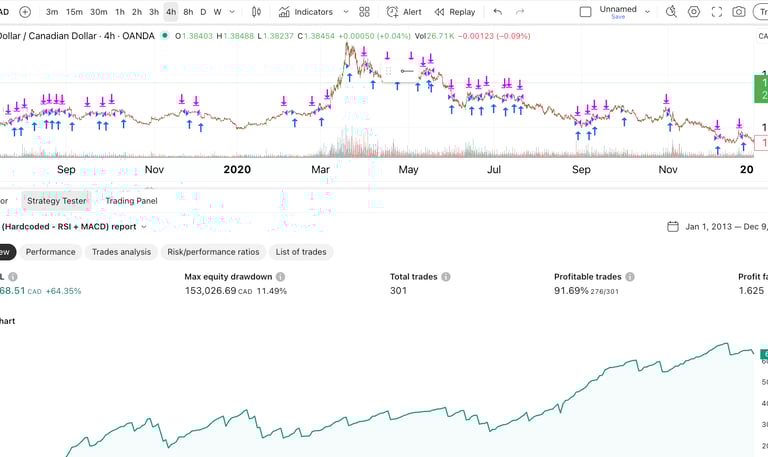Click the 153,026.69 CAD drawdown value
The image size is (768, 457).
pos(218,290)
